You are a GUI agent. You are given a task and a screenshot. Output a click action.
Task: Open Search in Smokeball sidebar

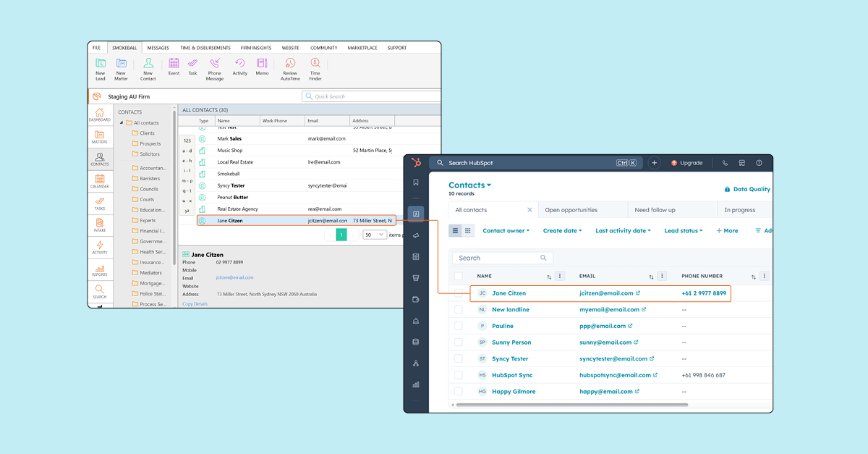click(100, 292)
